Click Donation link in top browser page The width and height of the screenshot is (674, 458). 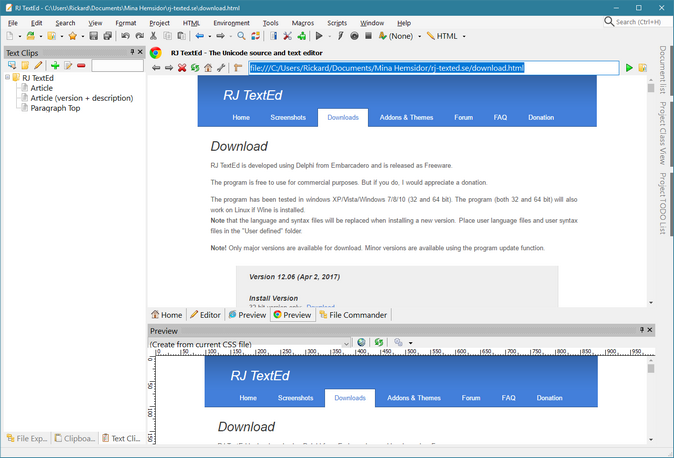(541, 117)
